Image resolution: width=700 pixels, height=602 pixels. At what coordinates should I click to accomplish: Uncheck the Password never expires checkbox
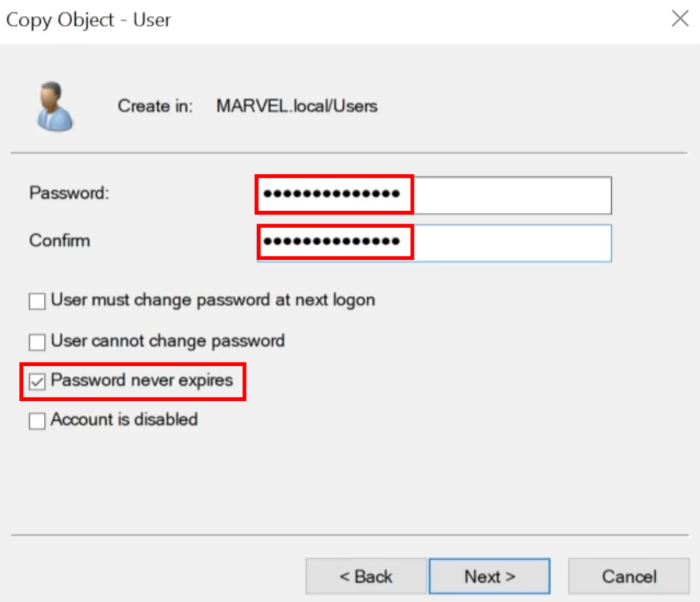[37, 381]
